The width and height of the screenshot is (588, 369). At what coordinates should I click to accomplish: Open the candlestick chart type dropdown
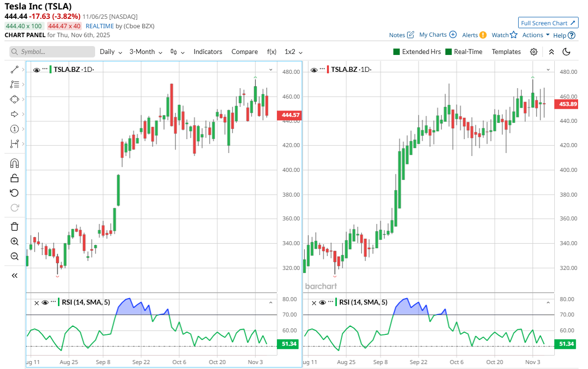point(177,52)
